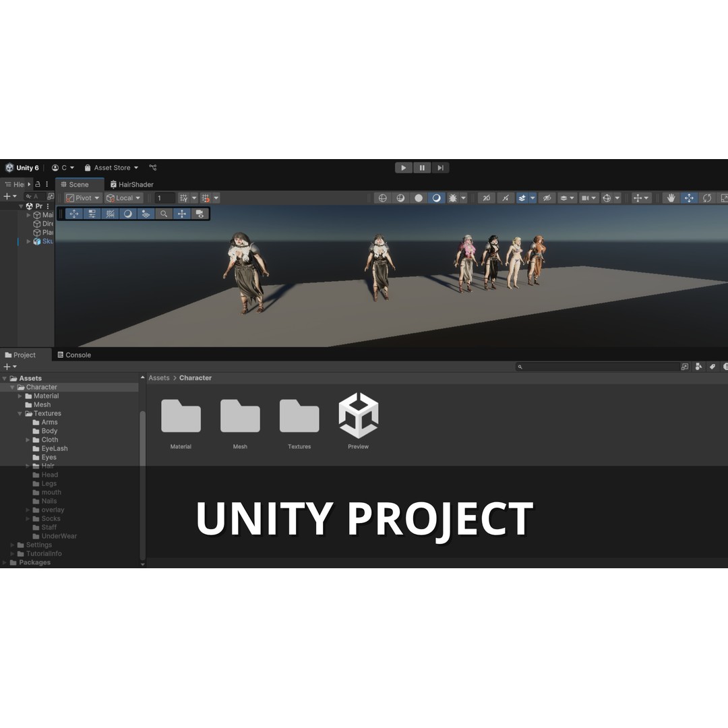Click the Unity 6 logo icon
Image resolution: width=728 pixels, height=728 pixels.
pos(9,168)
